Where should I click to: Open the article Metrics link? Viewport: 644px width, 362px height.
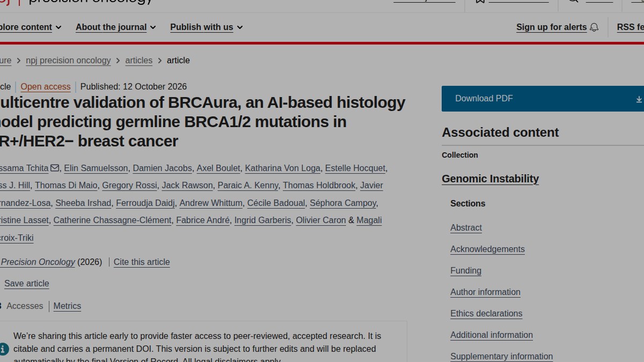coord(67,306)
